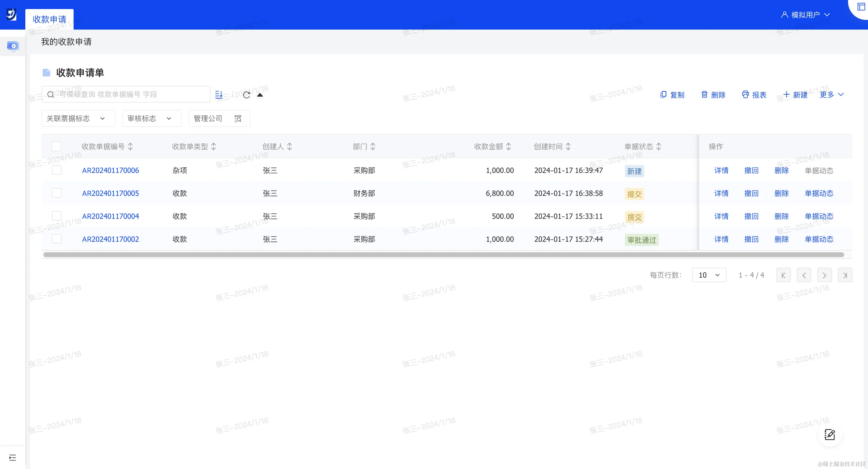Viewport: 868px width, 469px height.
Task: Switch to the 收款申请 tab
Action: pyautogui.click(x=49, y=19)
